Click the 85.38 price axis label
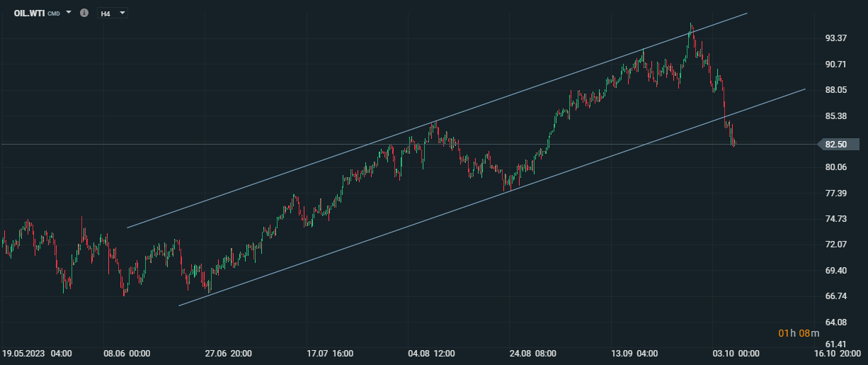The image size is (868, 365). click(836, 116)
